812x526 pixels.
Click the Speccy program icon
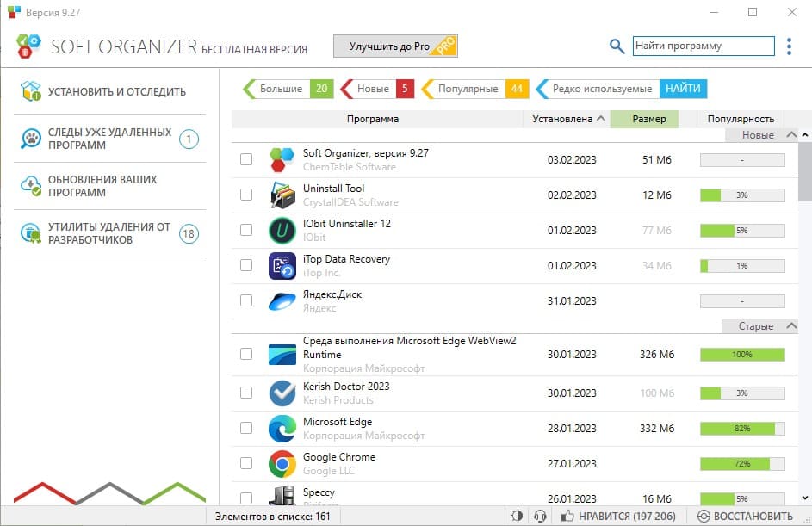point(282,496)
